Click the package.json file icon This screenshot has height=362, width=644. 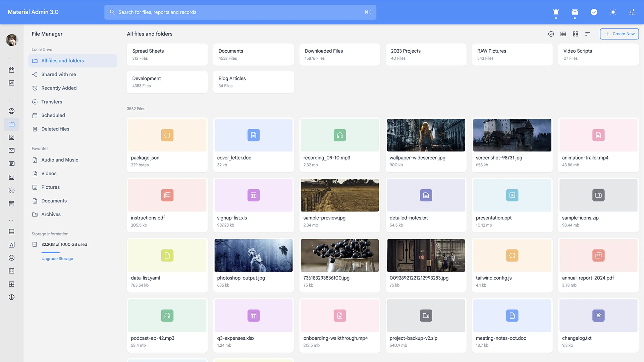(x=167, y=135)
